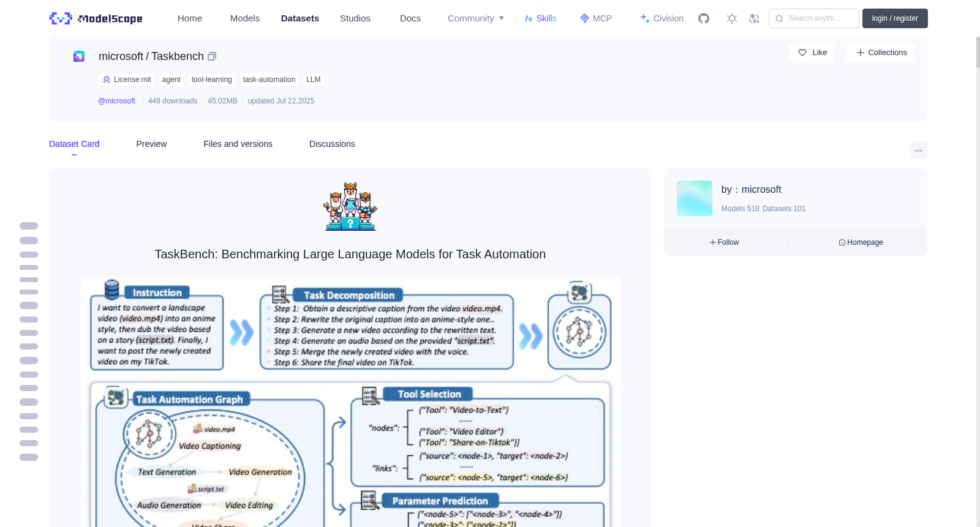Image resolution: width=980 pixels, height=527 pixels.
Task: Switch to the Discussions tab
Action: tap(332, 144)
